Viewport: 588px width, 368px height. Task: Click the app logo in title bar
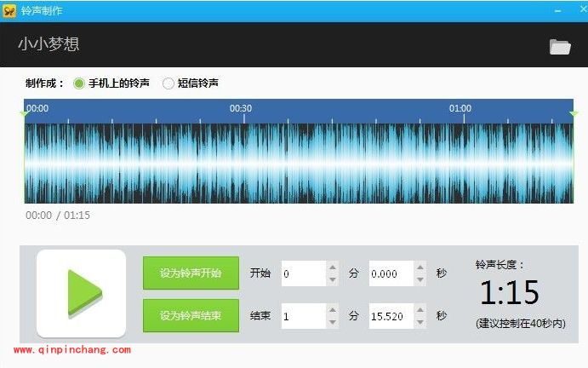click(x=10, y=11)
